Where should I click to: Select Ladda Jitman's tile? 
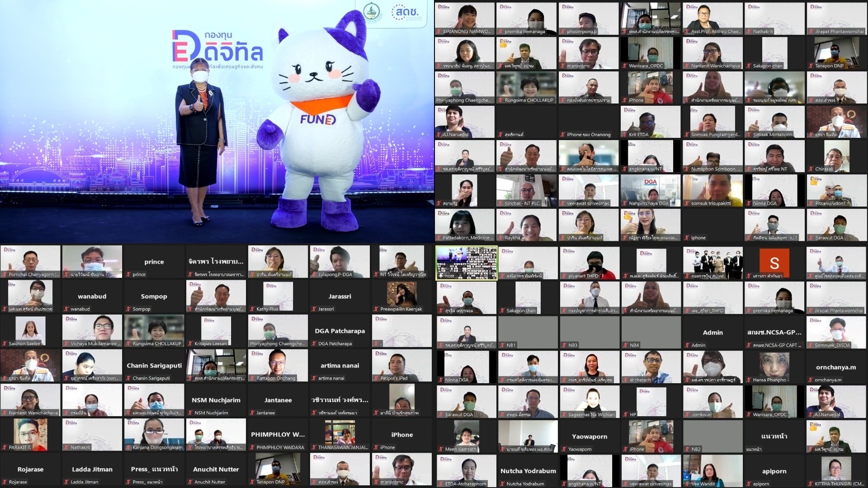pos(92,469)
